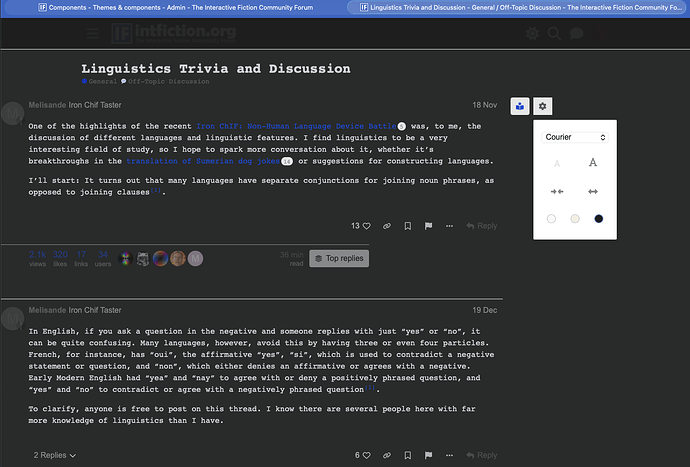
Task: Widen content width with outward arrows
Action: click(x=593, y=191)
